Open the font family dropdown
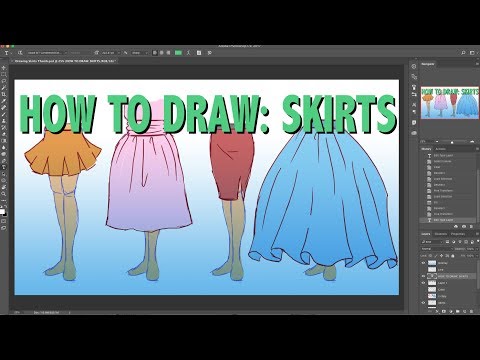480x360 pixels. (x=47, y=53)
